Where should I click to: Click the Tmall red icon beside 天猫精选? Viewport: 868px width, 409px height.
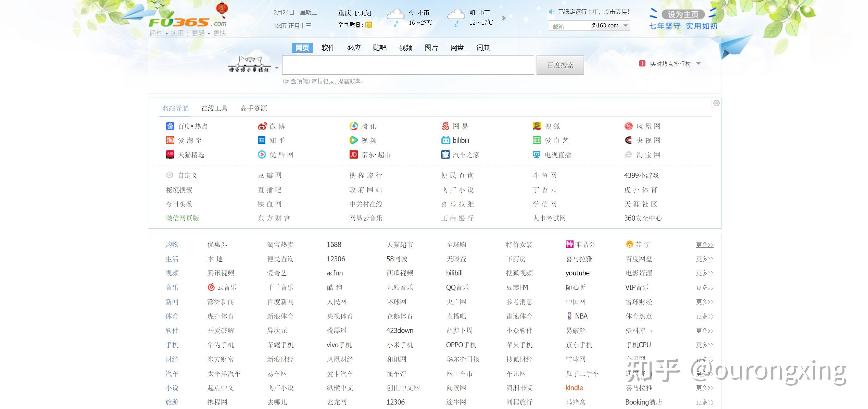[x=170, y=154]
